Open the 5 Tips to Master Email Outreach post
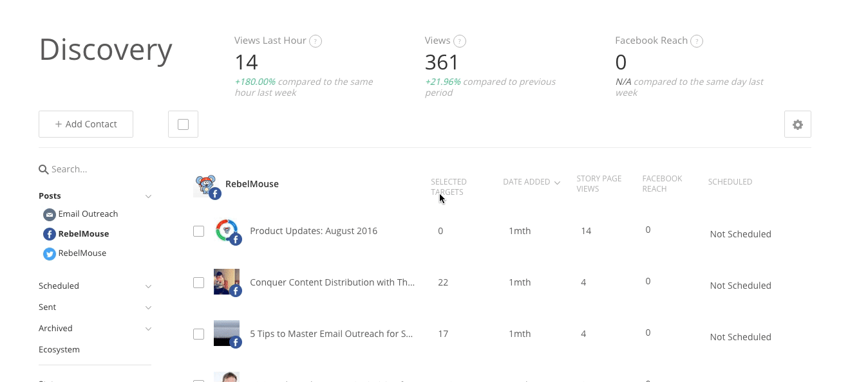The width and height of the screenshot is (868, 382). coord(331,334)
